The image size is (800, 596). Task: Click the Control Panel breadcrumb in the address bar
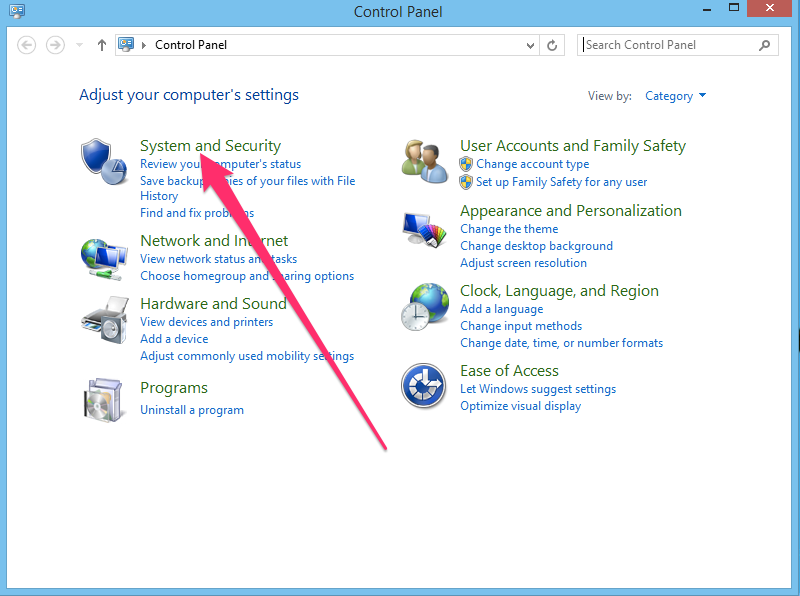point(191,45)
